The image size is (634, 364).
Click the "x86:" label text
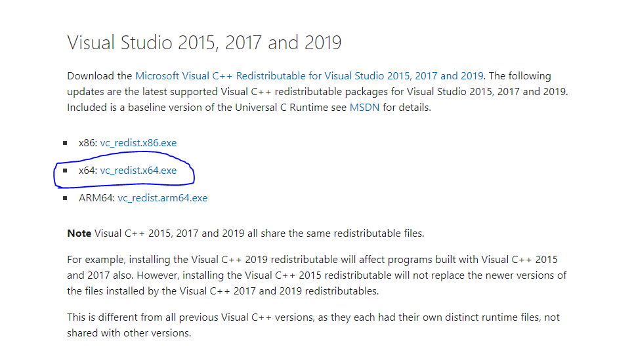tap(88, 143)
